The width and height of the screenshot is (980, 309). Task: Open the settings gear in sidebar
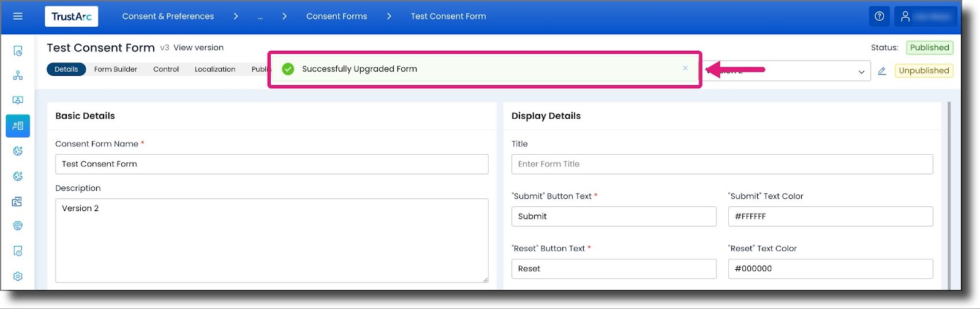pos(18,276)
